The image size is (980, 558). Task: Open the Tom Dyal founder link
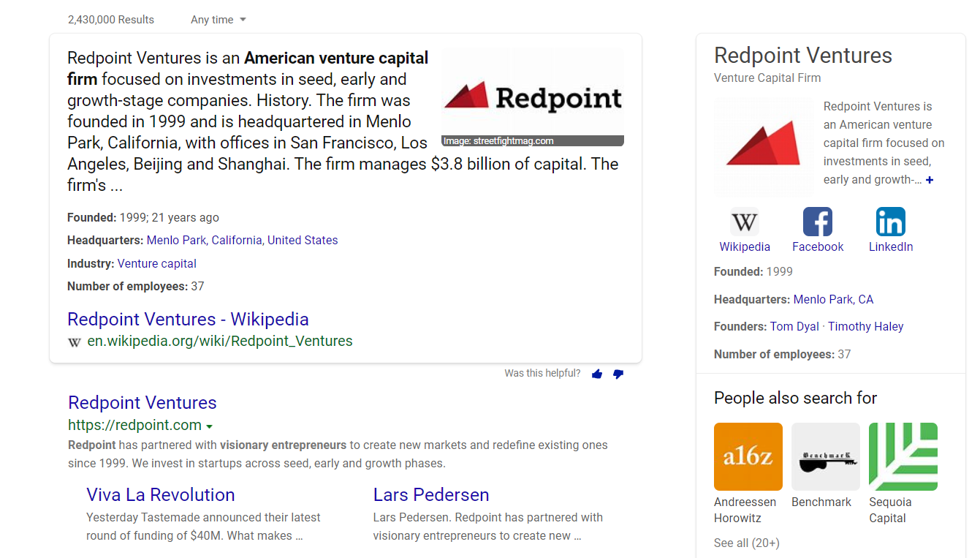[794, 326]
